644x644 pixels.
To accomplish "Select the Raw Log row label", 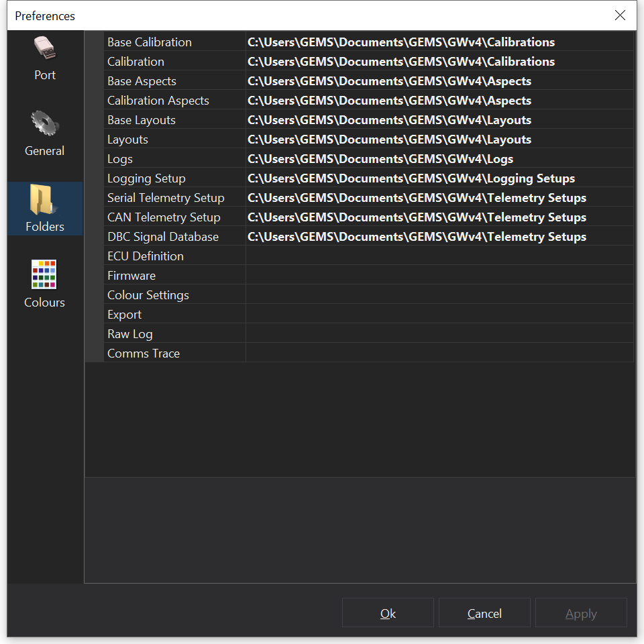I will 130,334.
